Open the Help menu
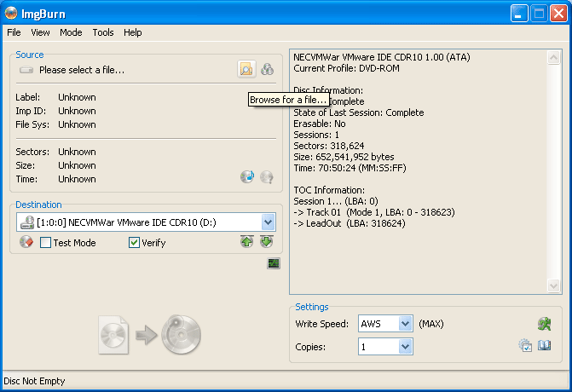572x392 pixels. click(x=132, y=32)
